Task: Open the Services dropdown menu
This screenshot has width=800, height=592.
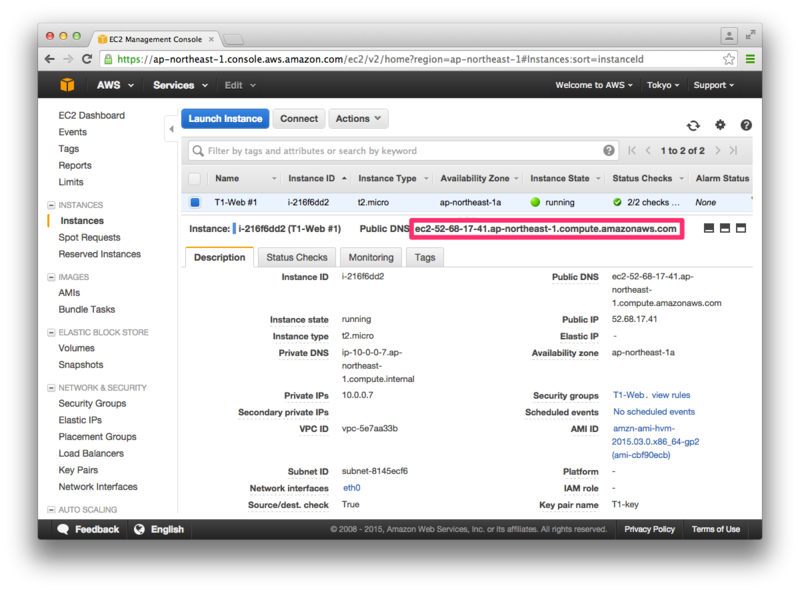Action: 181,85
